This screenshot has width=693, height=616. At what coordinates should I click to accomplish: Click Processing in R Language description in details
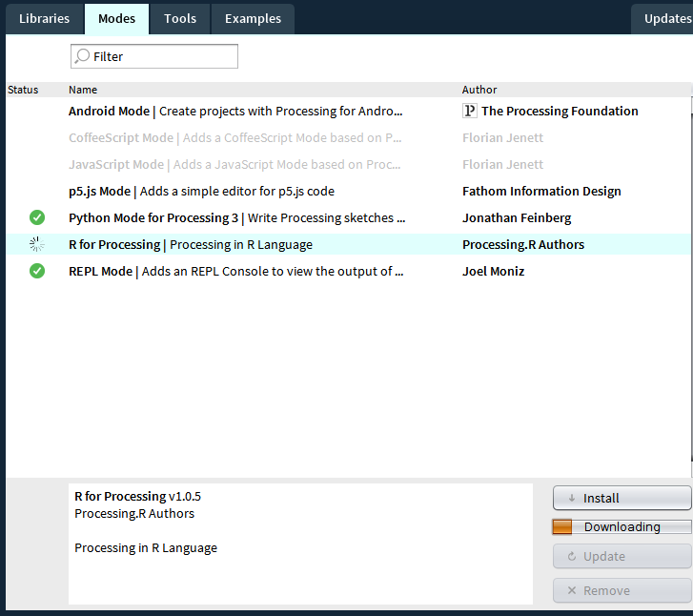[x=146, y=548]
